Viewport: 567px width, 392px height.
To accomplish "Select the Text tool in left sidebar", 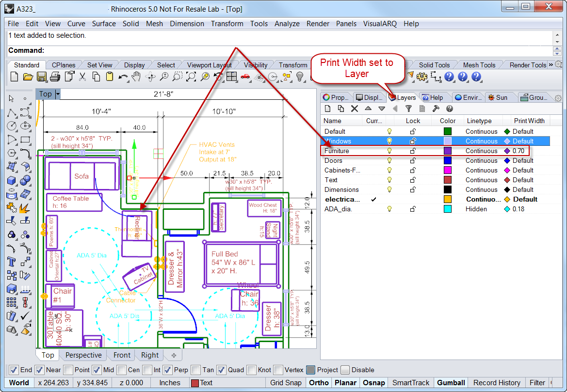I will pos(11,262).
